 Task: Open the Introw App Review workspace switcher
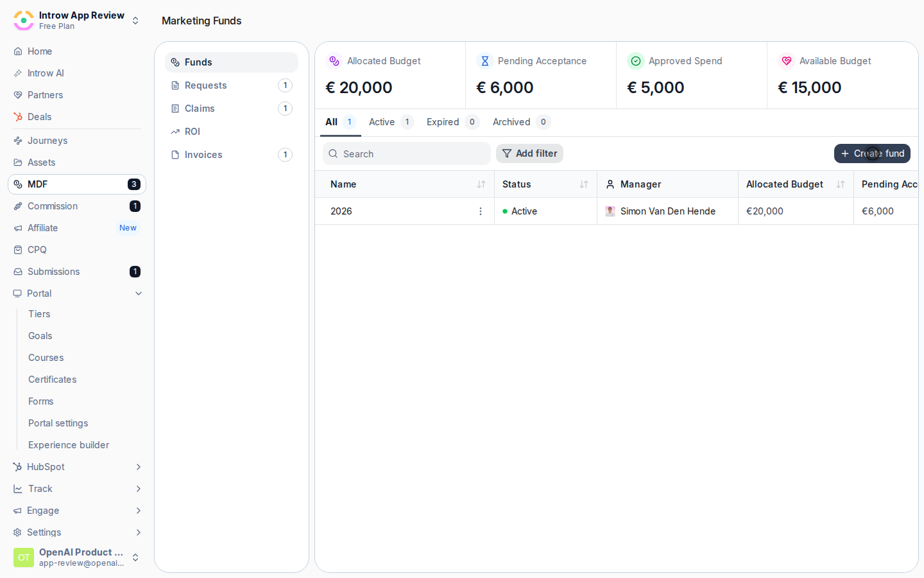(77, 21)
